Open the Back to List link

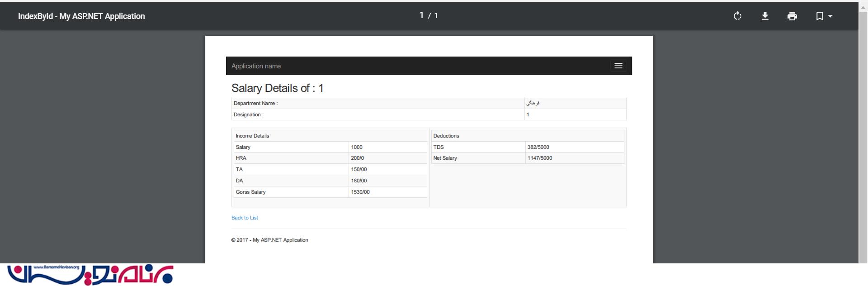point(245,218)
